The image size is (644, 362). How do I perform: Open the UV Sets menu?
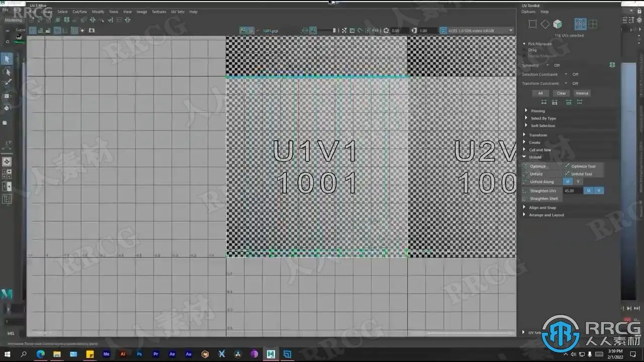[x=178, y=12]
